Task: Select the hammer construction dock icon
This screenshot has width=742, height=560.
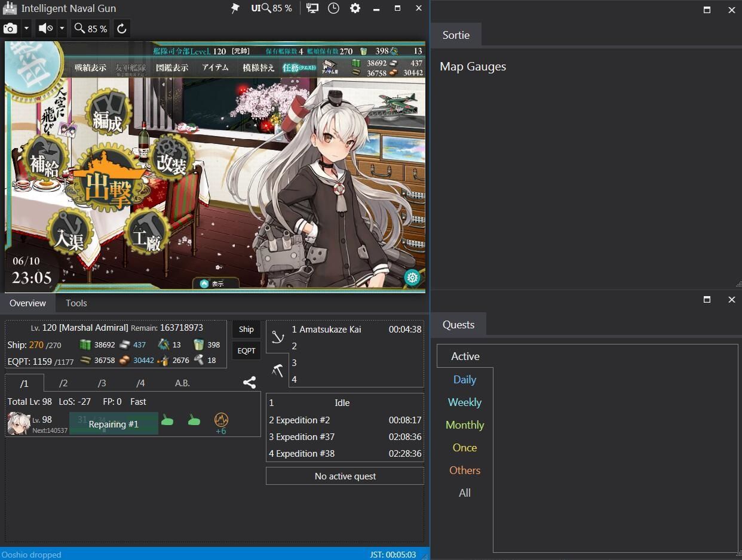Action: pos(277,371)
